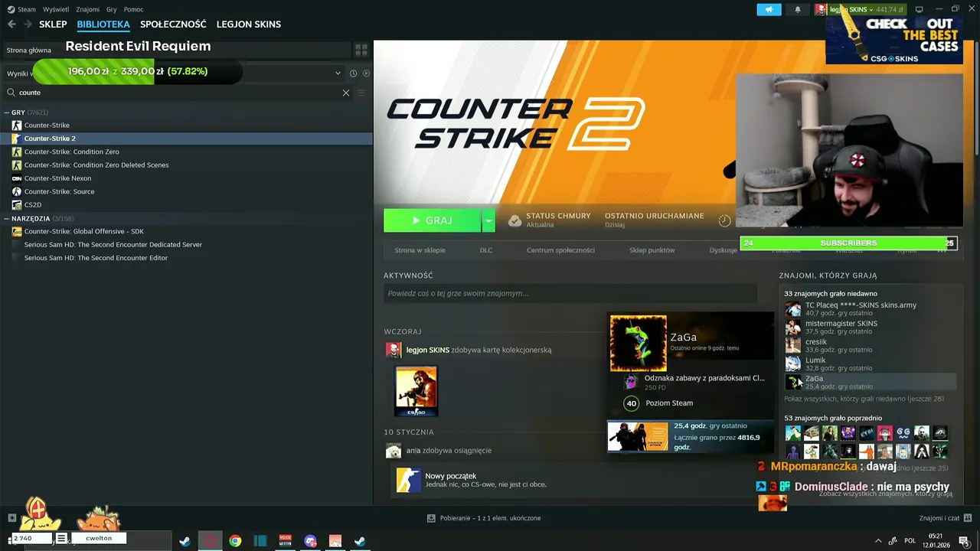The height and width of the screenshot is (551, 980).
Task: Open downloads status at bottom bar
Action: coord(484,518)
